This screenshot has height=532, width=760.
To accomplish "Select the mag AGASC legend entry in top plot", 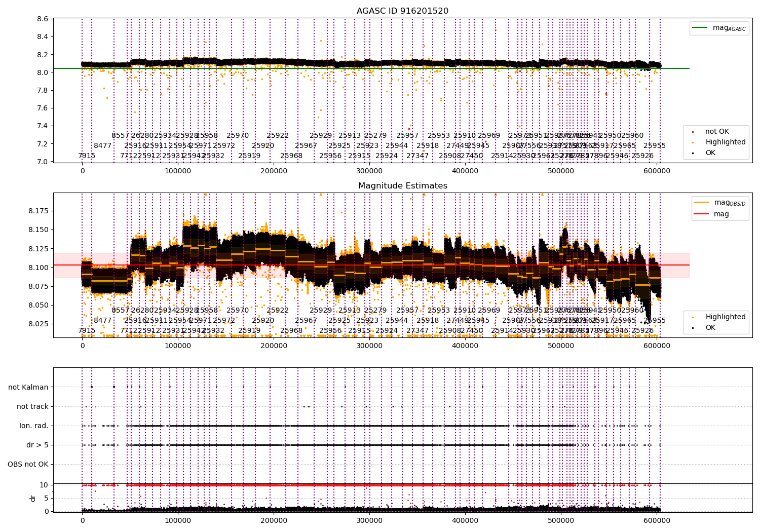I will coord(719,28).
